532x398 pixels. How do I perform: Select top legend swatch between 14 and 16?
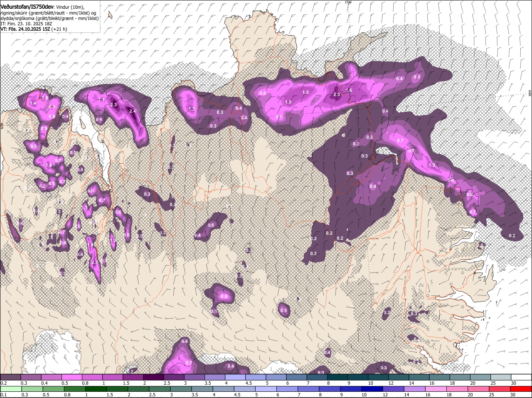[419, 377]
